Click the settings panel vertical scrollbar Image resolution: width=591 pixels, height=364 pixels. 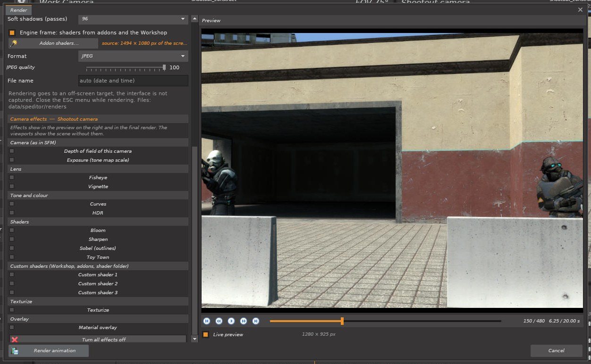(x=194, y=240)
